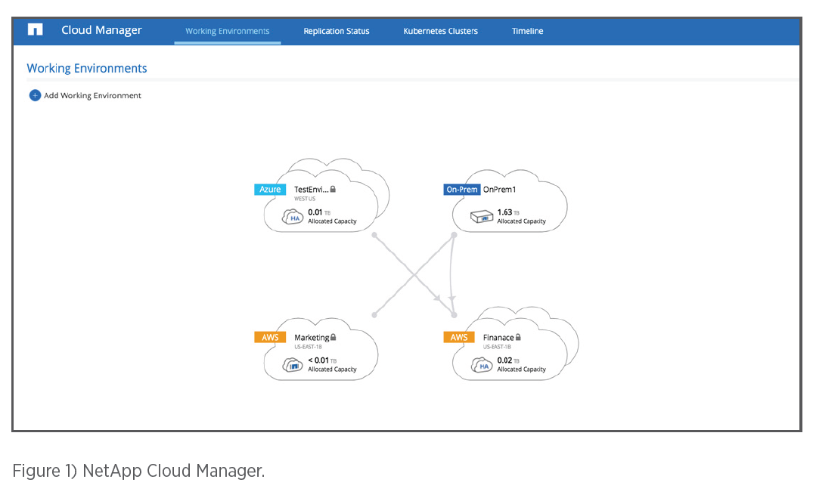
Task: Click the cloud icon in Marketing environment
Action: (293, 366)
